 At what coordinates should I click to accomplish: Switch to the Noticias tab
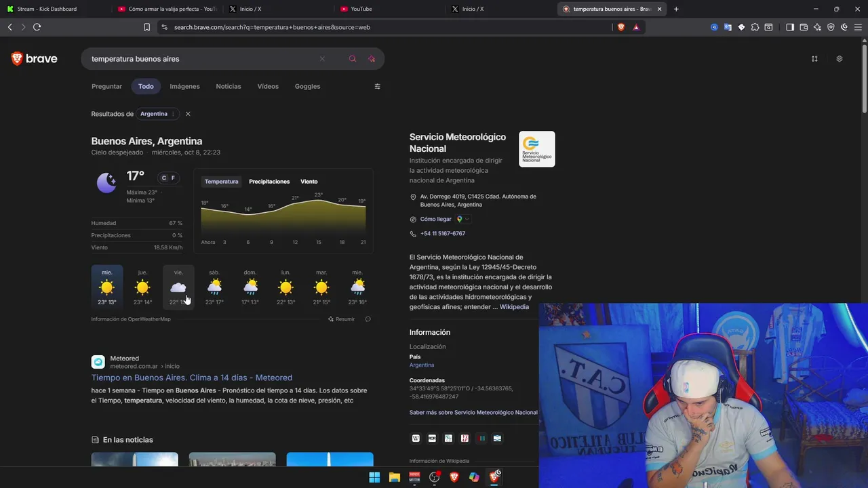[x=229, y=86]
